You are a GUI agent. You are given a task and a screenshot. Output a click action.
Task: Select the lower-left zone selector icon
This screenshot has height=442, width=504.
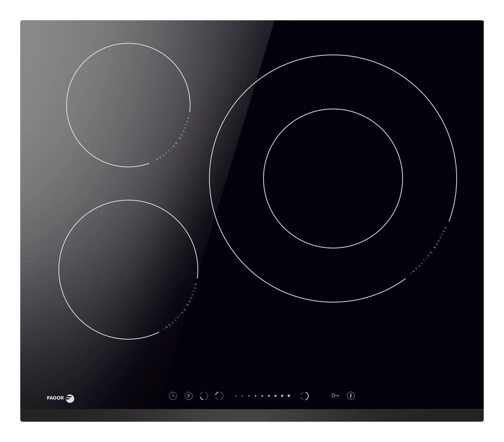tap(204, 396)
